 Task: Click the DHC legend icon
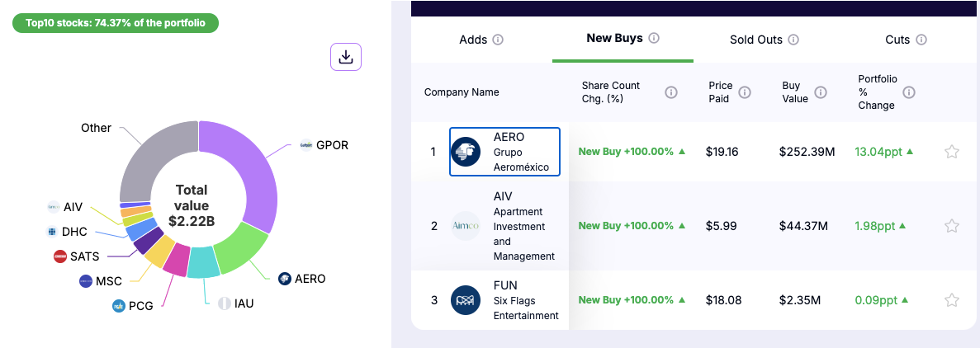pyautogui.click(x=52, y=232)
